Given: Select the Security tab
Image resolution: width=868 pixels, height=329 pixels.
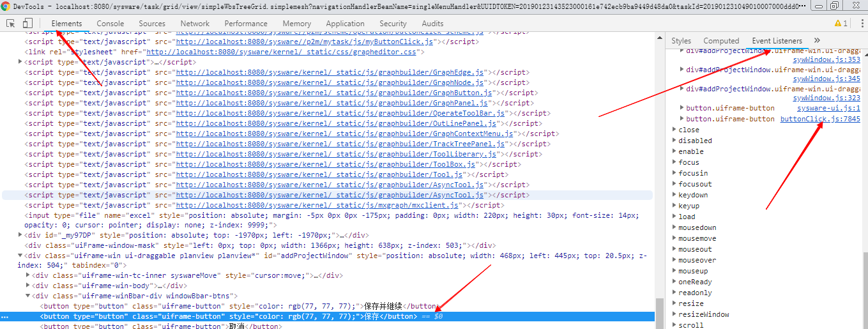Looking at the screenshot, I should [393, 24].
